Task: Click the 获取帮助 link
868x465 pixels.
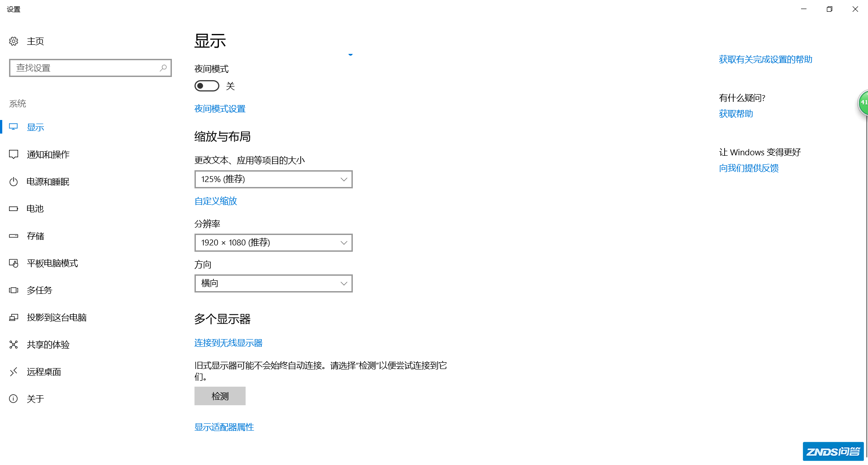Action: (736, 114)
